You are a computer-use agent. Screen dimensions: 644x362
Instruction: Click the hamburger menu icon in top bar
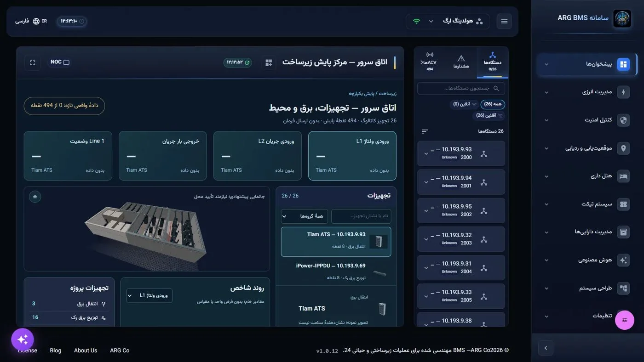click(504, 21)
